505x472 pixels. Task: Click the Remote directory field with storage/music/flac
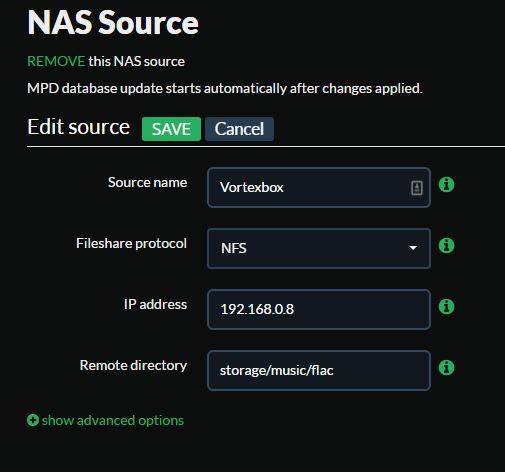(x=319, y=370)
